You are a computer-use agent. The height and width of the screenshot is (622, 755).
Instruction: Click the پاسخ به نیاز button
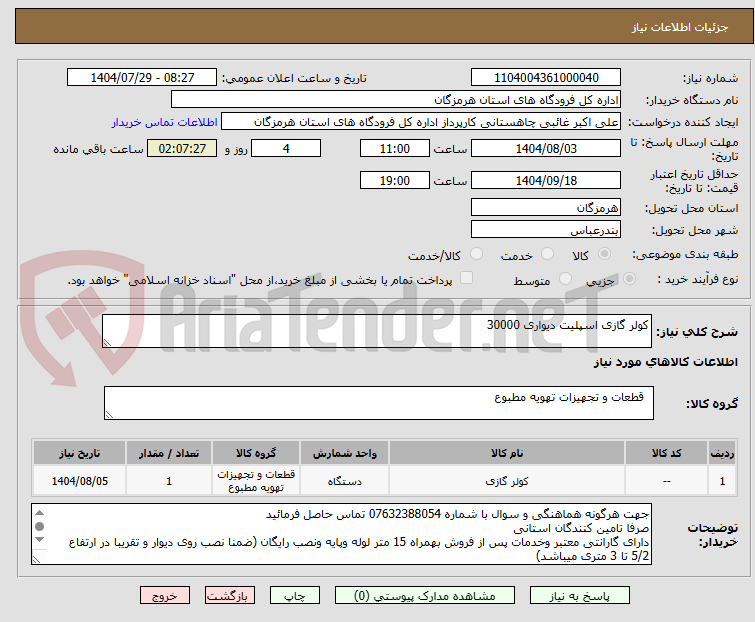click(580, 596)
